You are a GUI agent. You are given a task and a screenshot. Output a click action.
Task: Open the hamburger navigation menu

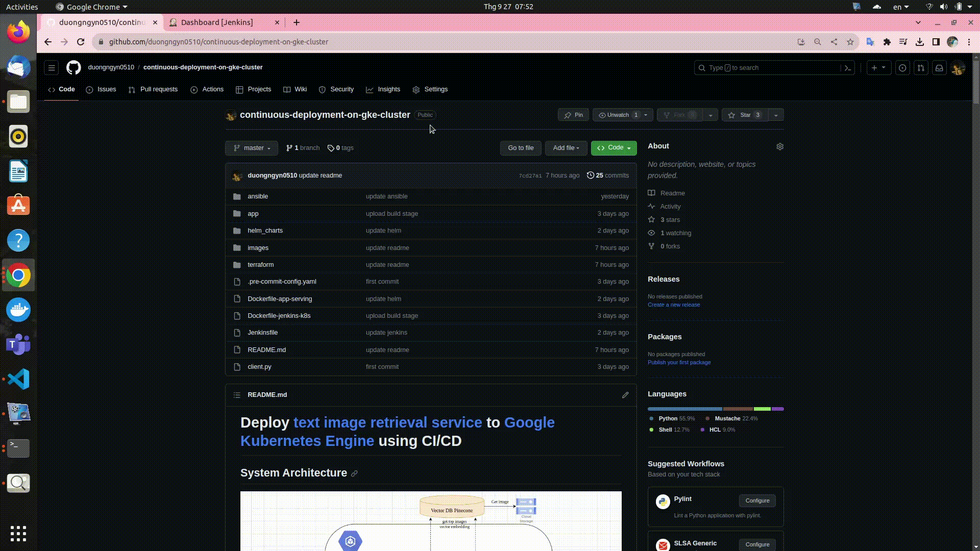52,67
